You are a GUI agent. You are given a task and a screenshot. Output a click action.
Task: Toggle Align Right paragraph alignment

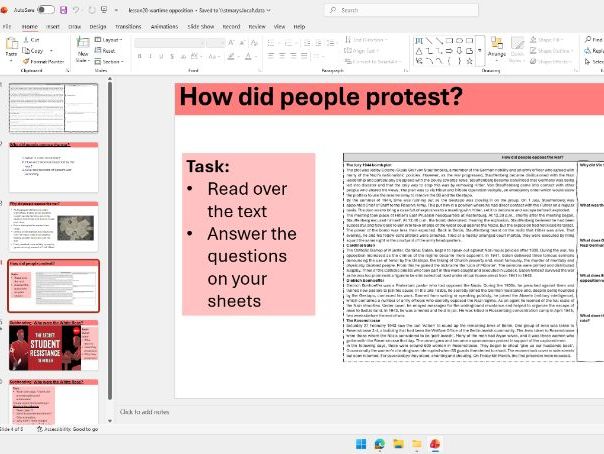[x=293, y=56]
